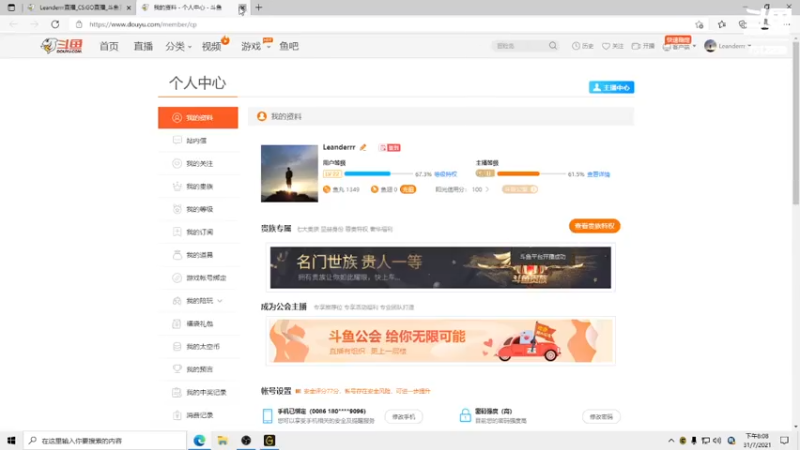Image resolution: width=800 pixels, height=450 pixels.
Task: Click orange noble privileges button
Action: [594, 226]
